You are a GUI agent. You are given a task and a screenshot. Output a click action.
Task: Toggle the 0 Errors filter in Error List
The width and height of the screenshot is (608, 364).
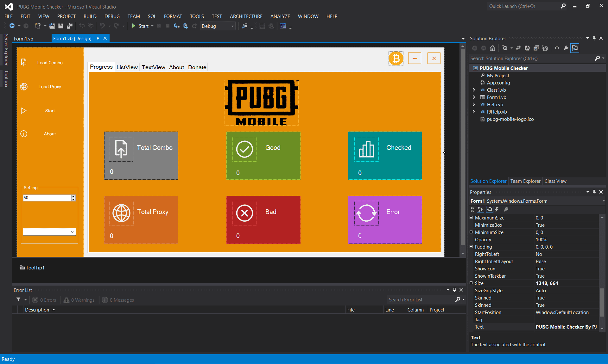(44, 300)
